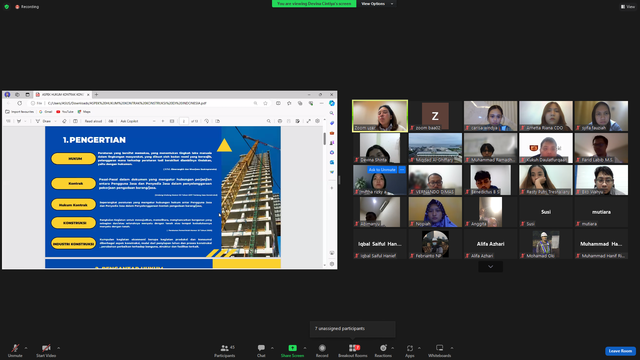Expand the arrow next to Reactions
This screenshot has height=360, width=640.
click(x=393, y=348)
